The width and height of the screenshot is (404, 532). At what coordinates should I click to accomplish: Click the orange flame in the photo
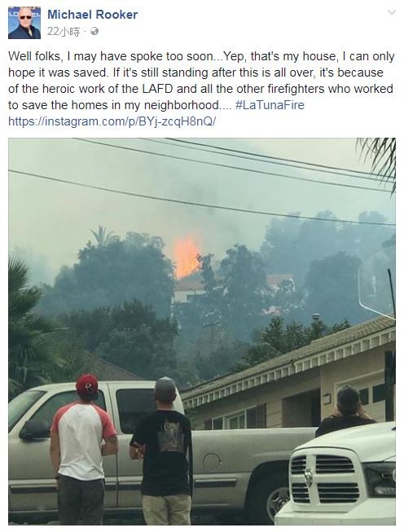pos(185,257)
